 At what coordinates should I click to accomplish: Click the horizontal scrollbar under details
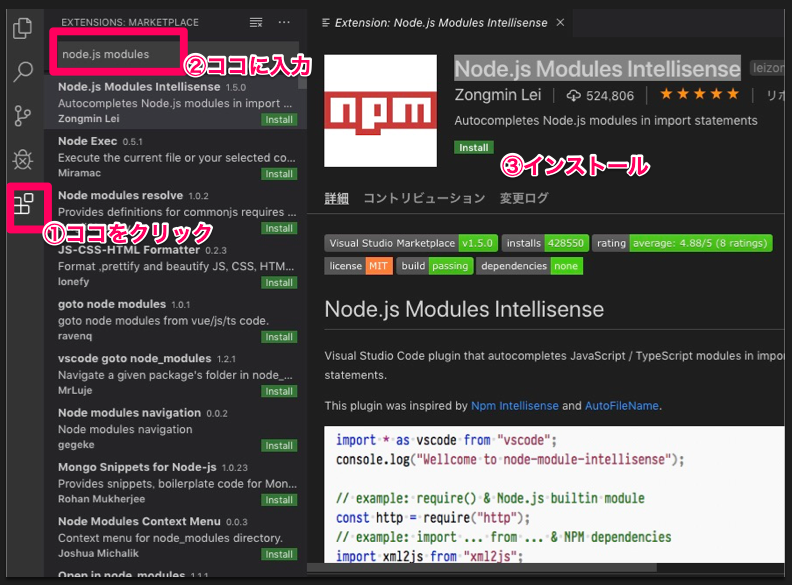(481, 568)
